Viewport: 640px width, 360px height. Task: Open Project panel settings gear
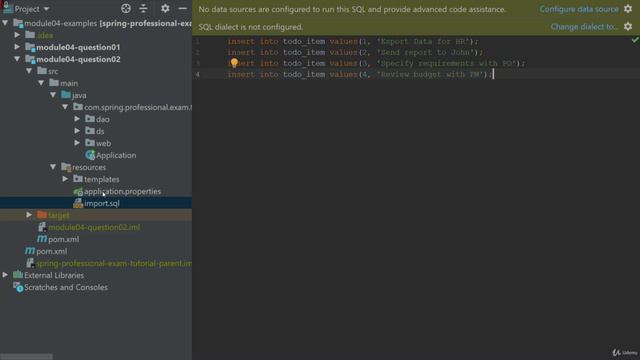click(x=165, y=8)
